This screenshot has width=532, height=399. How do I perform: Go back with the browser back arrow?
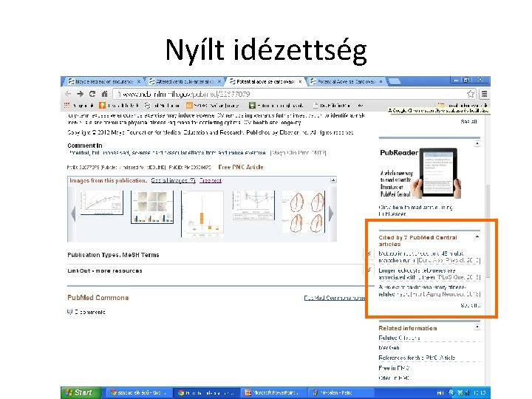68,94
